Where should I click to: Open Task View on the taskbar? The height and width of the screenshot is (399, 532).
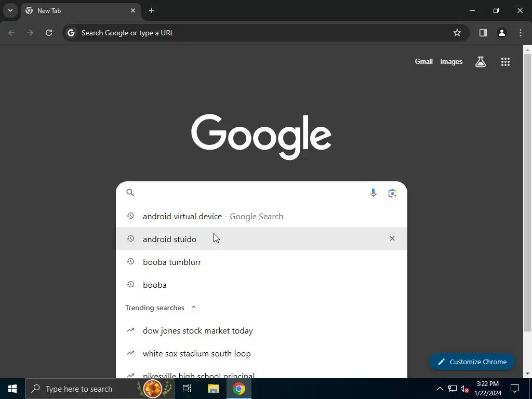187,389
